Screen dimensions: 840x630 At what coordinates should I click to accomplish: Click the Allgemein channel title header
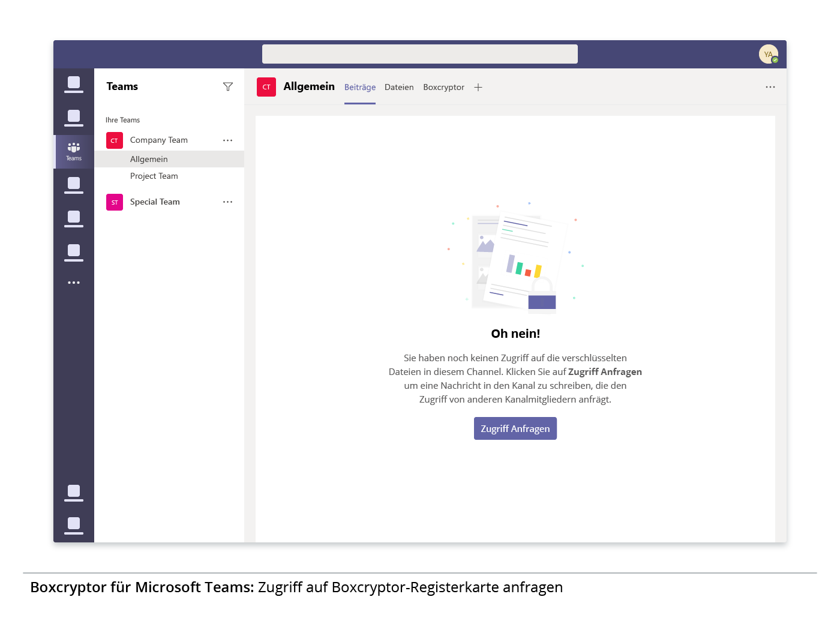pyautogui.click(x=309, y=86)
